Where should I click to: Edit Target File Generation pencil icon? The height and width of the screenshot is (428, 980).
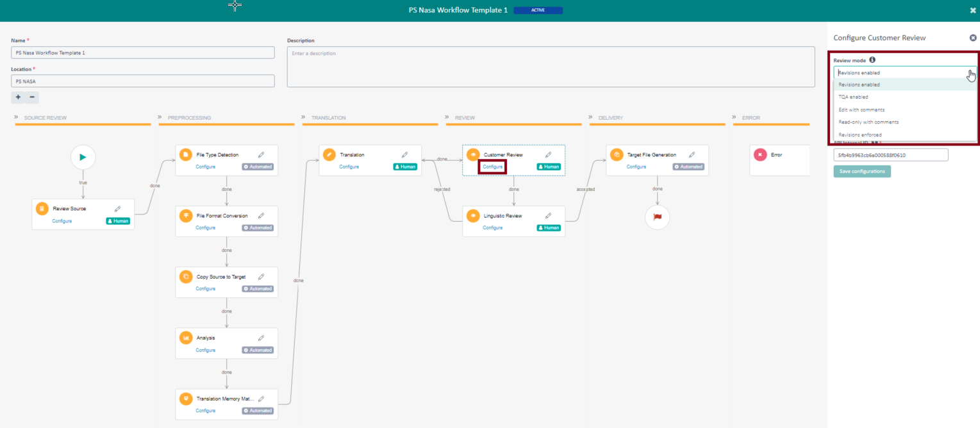(x=692, y=154)
